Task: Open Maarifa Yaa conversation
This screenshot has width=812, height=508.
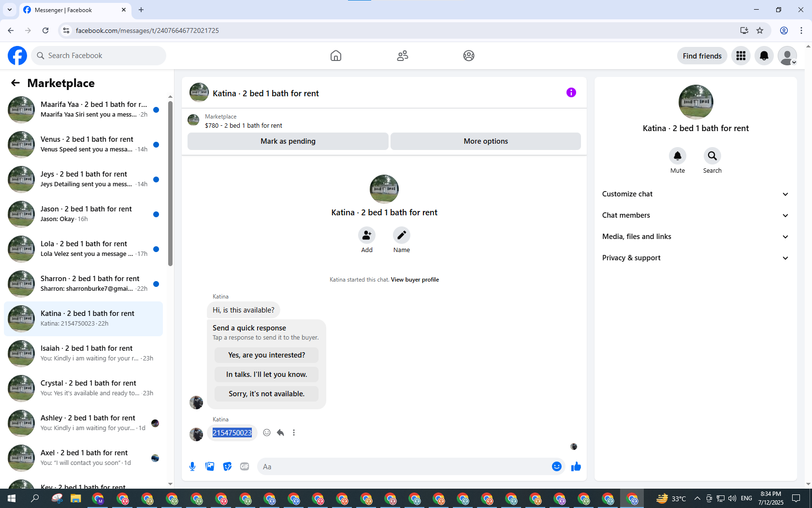Action: pos(83,110)
